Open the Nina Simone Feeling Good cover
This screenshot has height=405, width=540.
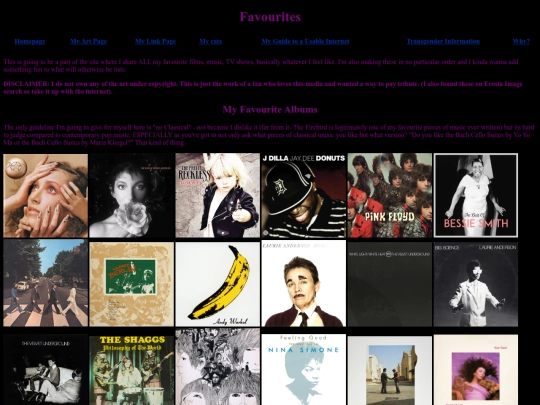coord(304,369)
